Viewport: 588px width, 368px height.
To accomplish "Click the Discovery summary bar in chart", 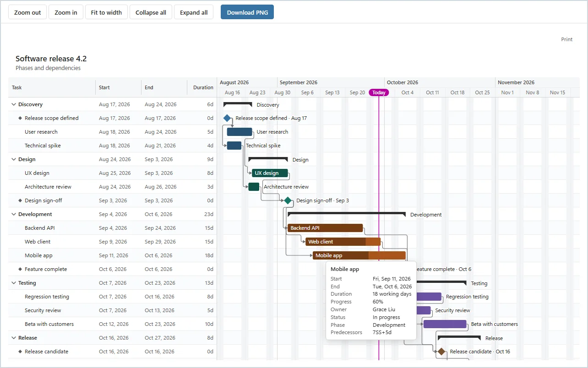I will pos(238,104).
